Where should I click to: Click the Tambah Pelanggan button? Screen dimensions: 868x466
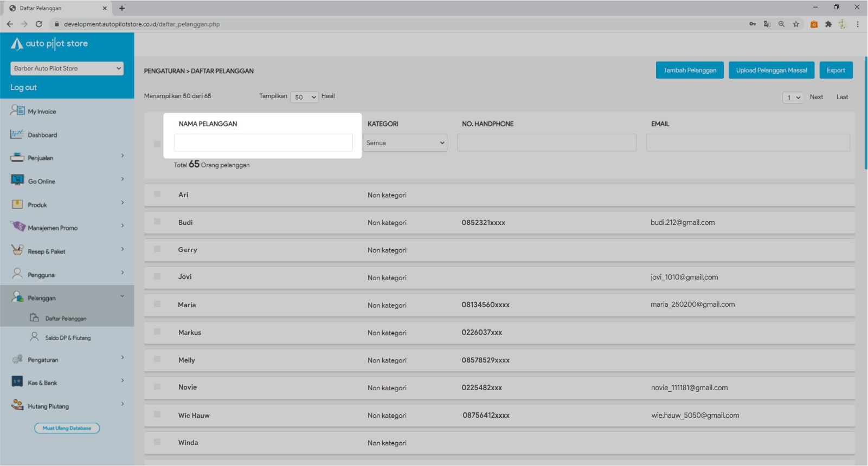690,70
